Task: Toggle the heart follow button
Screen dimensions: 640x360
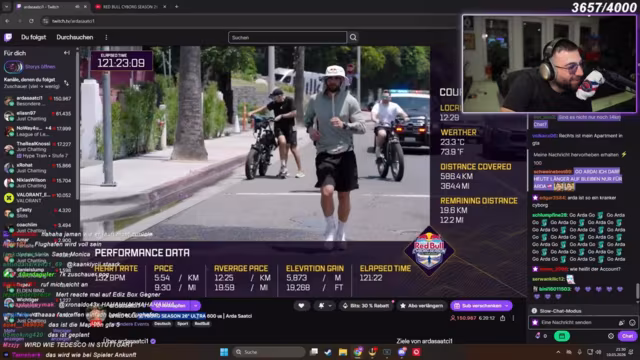Action: point(301,306)
